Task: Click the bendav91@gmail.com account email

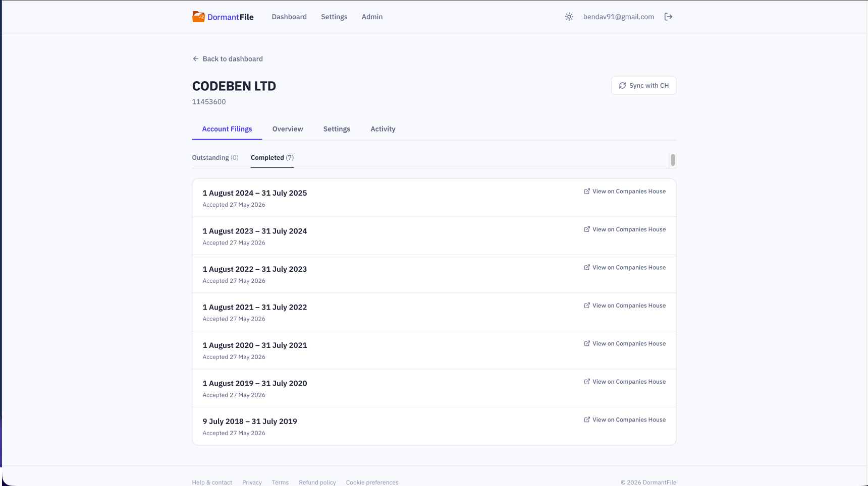Action: (619, 17)
